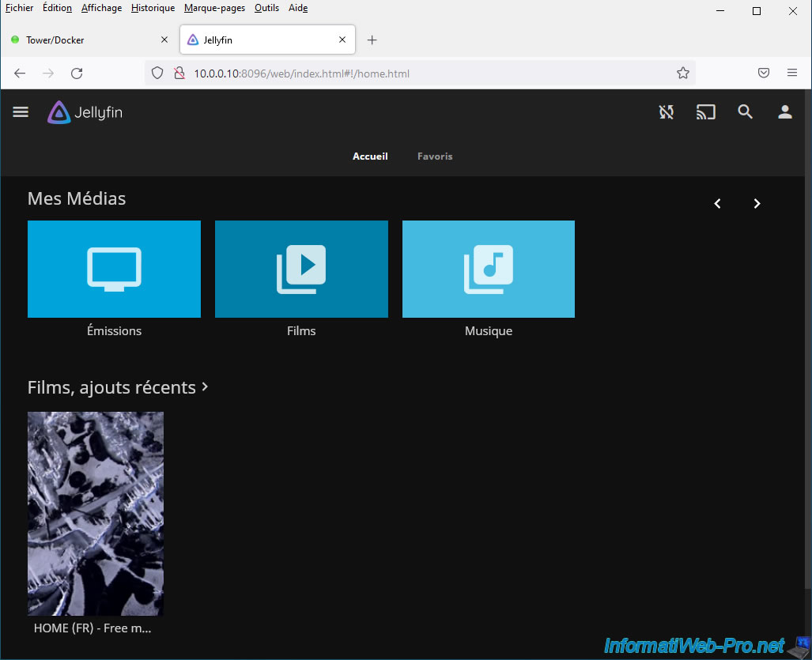The width and height of the screenshot is (812, 660).
Task: Open Firefox application menu button
Action: (791, 74)
